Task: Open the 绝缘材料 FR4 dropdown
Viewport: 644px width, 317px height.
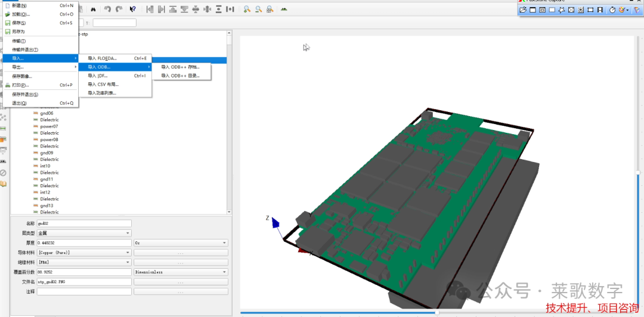Action: click(x=84, y=262)
